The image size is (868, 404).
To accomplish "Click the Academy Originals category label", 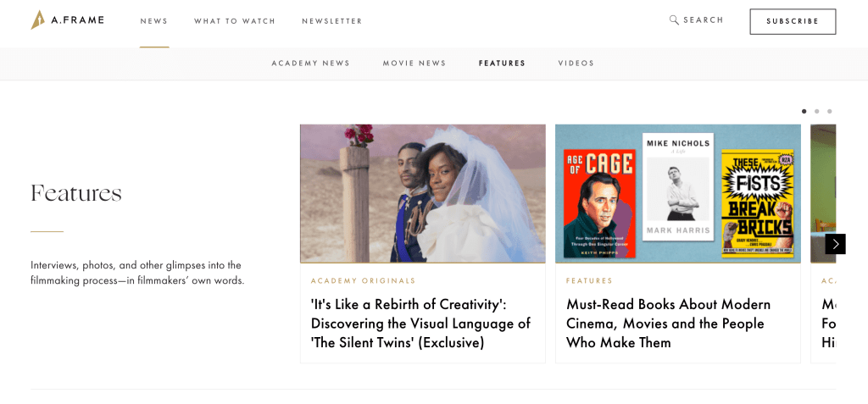I will click(x=363, y=281).
